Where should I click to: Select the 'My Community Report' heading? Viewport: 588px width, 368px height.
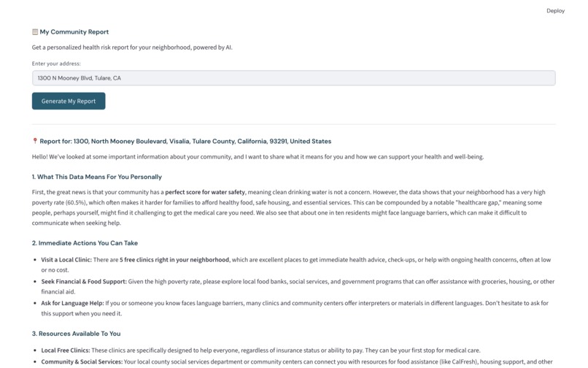[x=74, y=32]
